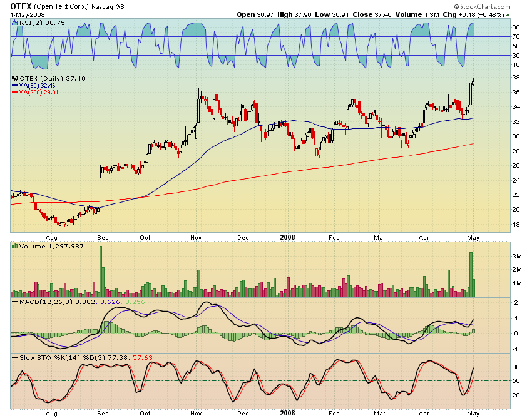Click the blue 0.626 MACD signal value
Image resolution: width=532 pixels, height=418 pixels.
coord(110,302)
